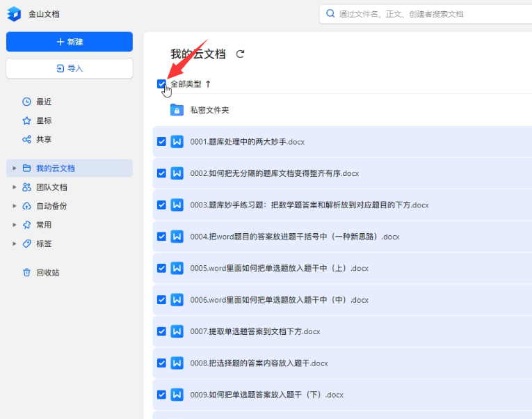Open 0001.题库处理中的两大妙手.docx
The height and width of the screenshot is (419, 532).
tap(248, 141)
